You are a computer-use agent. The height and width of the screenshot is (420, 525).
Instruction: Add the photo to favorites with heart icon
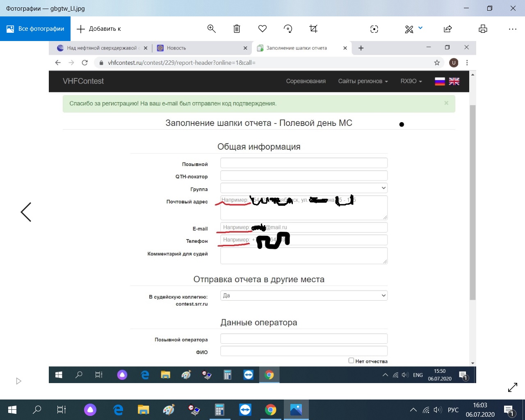tap(262, 29)
